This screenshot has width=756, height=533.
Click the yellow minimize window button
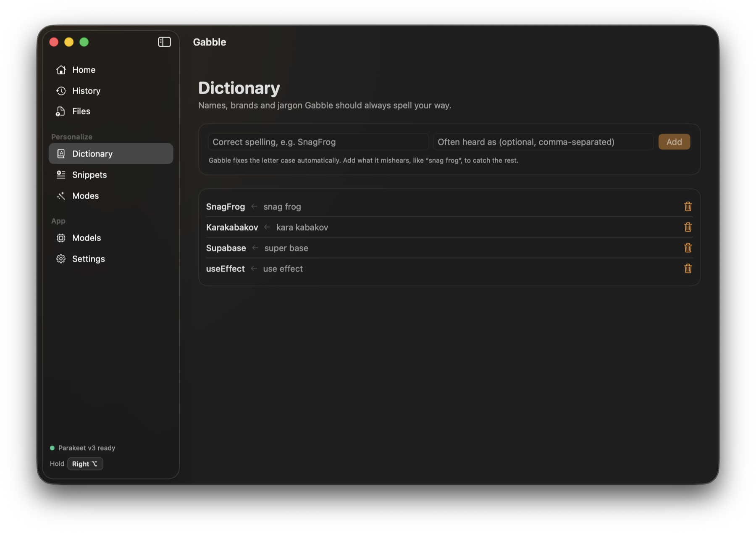[x=69, y=42]
